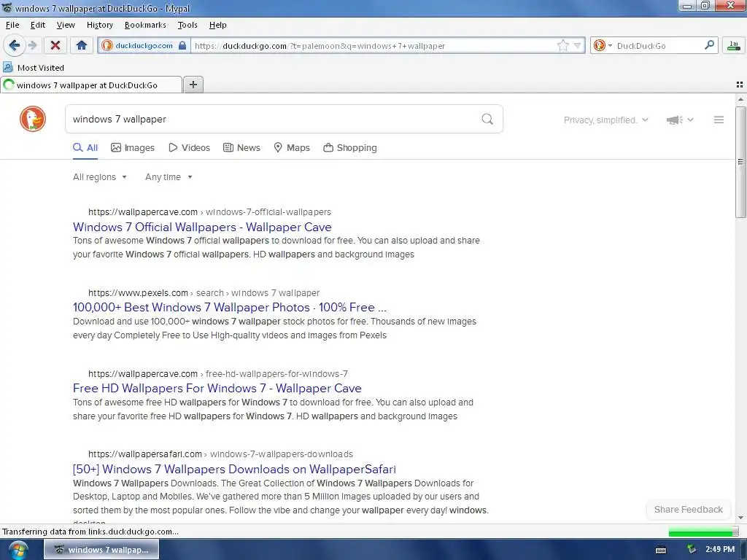This screenshot has width=747, height=560.
Task: Open the Most Visited bookmarks folder
Action: [x=34, y=68]
